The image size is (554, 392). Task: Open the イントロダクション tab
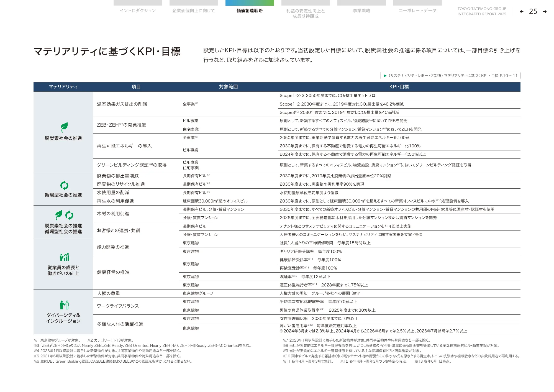(x=138, y=11)
